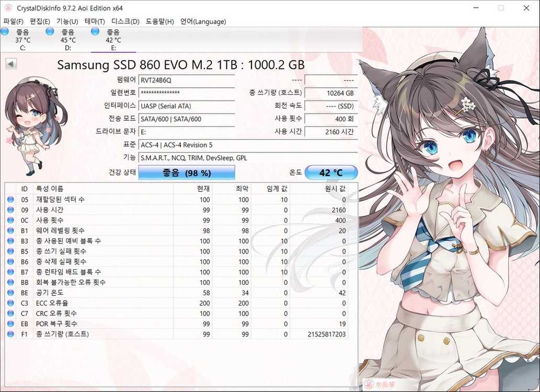Image resolution: width=540 pixels, height=392 pixels.
Task: Click the 37 °C label of drive C:
Action: [x=22, y=40]
